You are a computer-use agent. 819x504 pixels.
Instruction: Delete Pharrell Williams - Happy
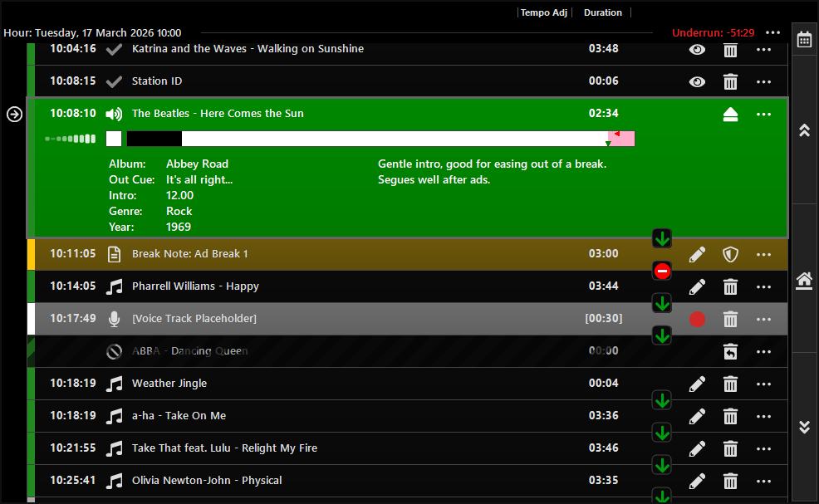tap(730, 286)
